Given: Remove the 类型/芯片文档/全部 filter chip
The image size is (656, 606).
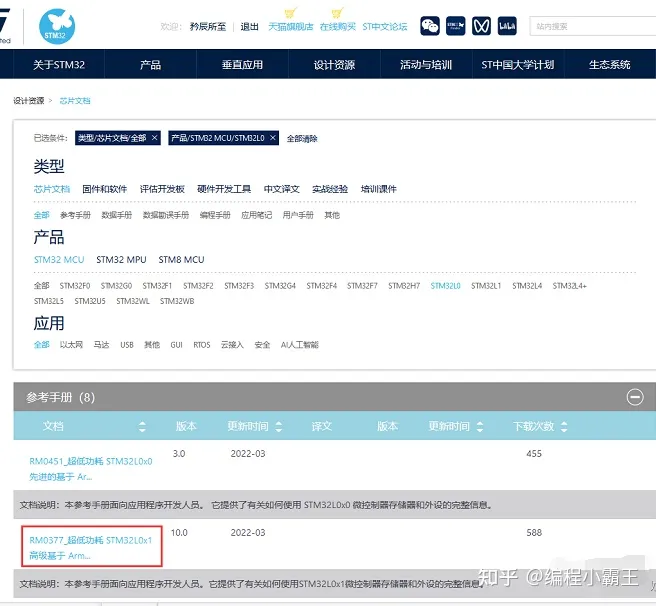Looking at the screenshot, I should coord(154,138).
